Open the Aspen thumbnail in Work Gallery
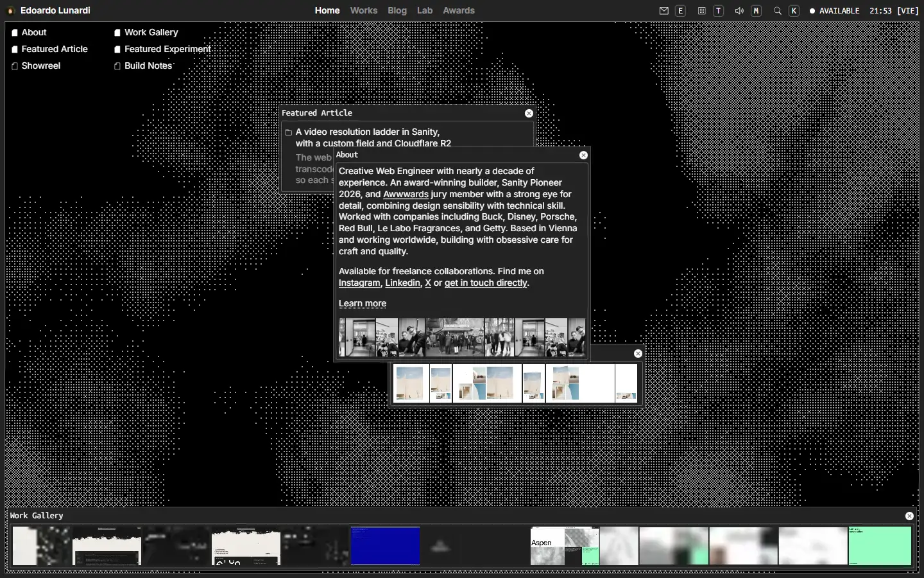This screenshot has width=924, height=578. click(x=565, y=546)
